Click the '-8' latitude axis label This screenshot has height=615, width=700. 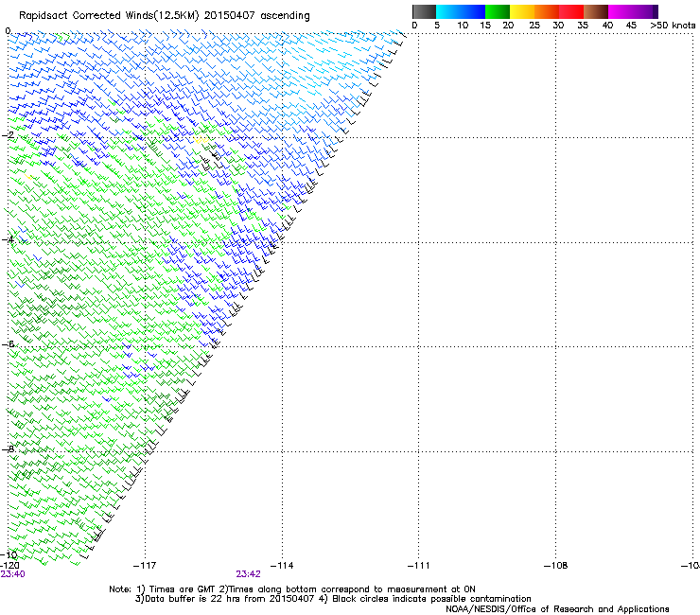(8, 448)
